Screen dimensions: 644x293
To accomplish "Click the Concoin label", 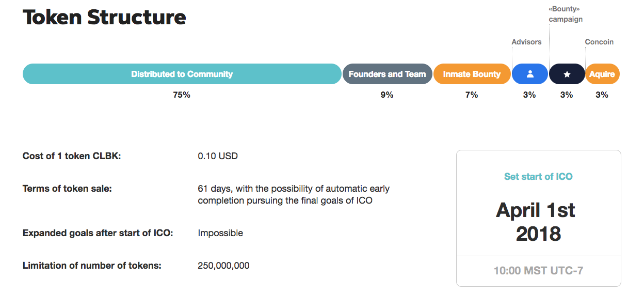I will pos(599,42).
